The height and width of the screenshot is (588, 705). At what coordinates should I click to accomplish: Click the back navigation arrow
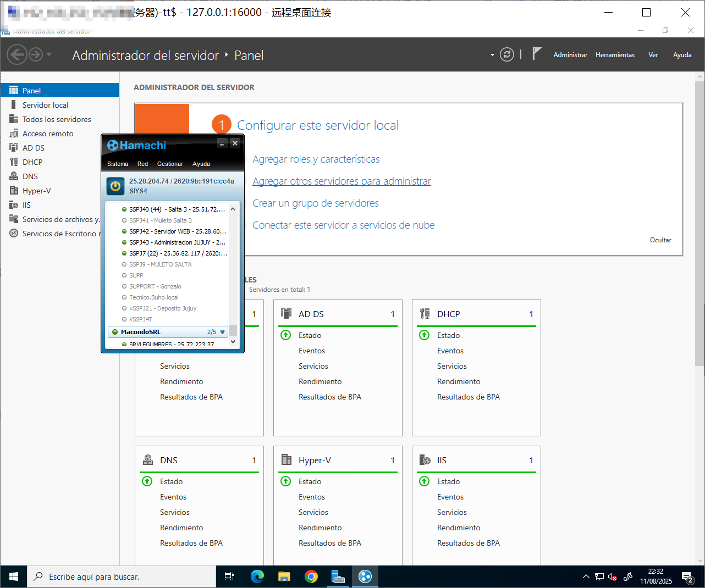tap(17, 54)
